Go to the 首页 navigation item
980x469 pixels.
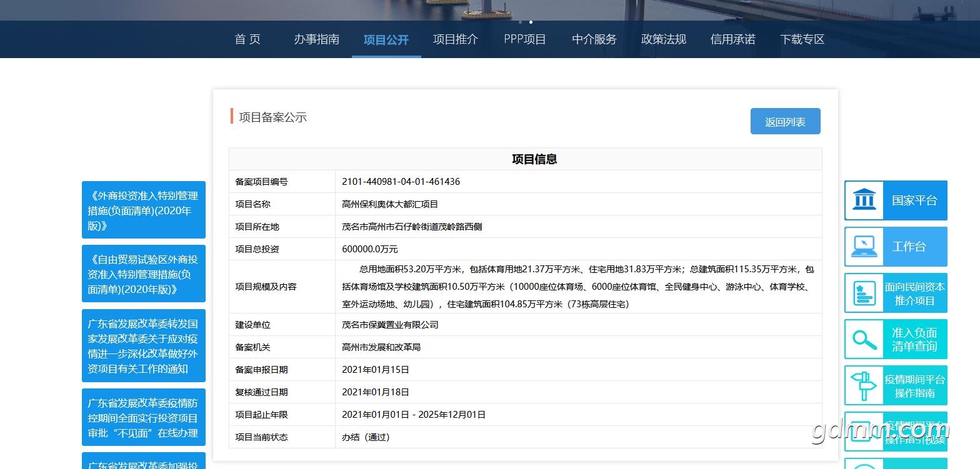pos(247,39)
